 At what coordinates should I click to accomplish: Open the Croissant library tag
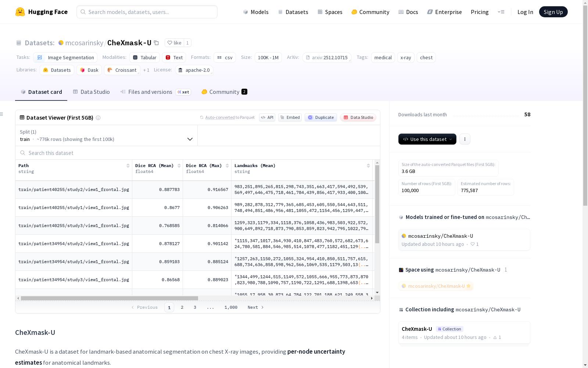click(122, 70)
